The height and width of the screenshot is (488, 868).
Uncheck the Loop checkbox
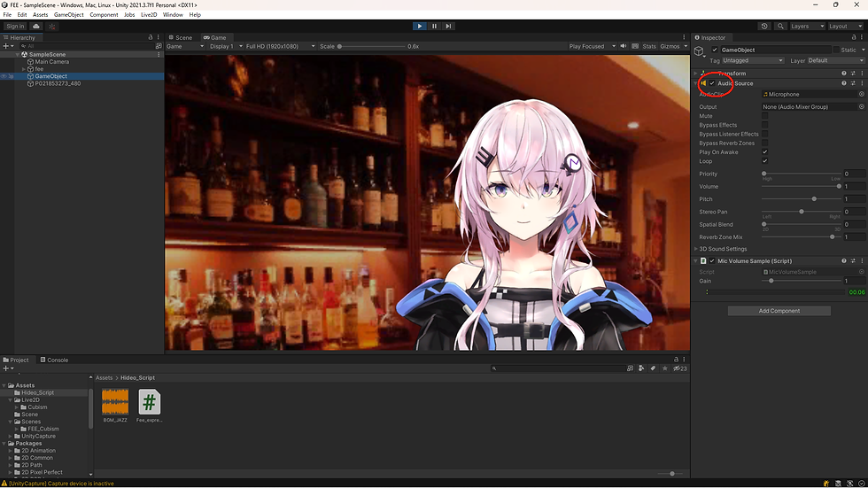click(x=764, y=161)
